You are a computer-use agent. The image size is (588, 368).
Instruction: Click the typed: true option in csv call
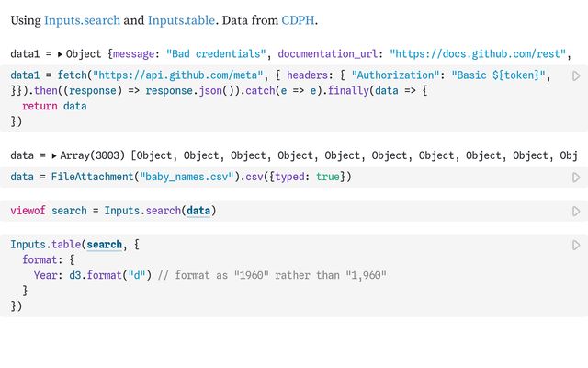click(310, 177)
